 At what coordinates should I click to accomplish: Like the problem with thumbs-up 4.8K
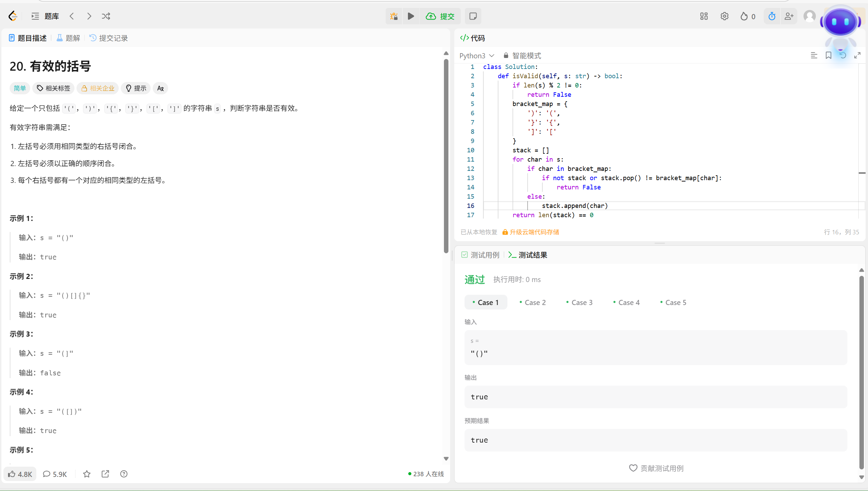click(x=20, y=474)
